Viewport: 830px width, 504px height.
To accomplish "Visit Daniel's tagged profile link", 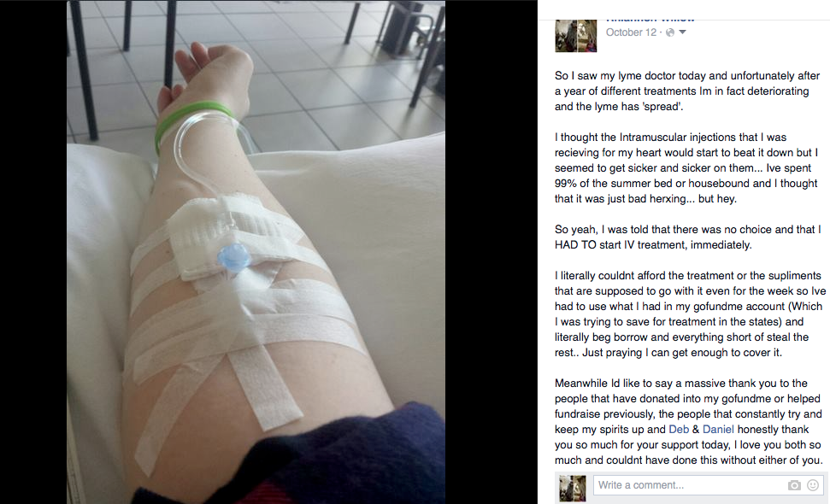I will click(718, 430).
